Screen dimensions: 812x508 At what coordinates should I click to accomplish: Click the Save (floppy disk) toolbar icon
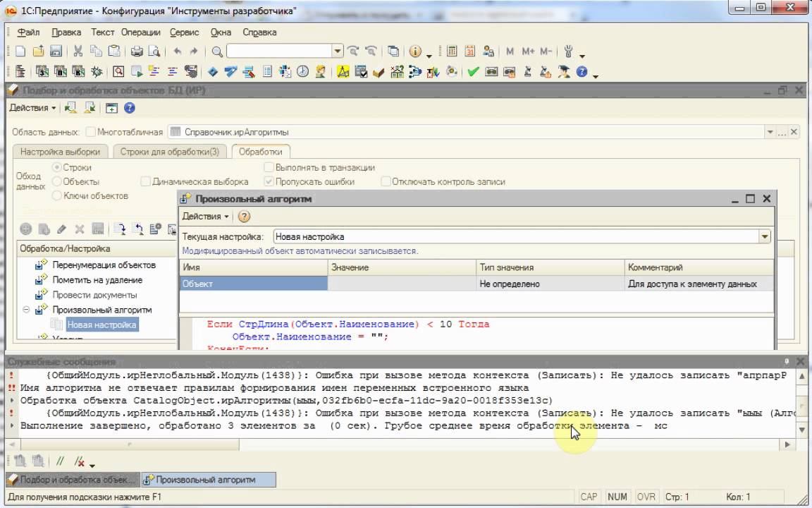[x=56, y=52]
